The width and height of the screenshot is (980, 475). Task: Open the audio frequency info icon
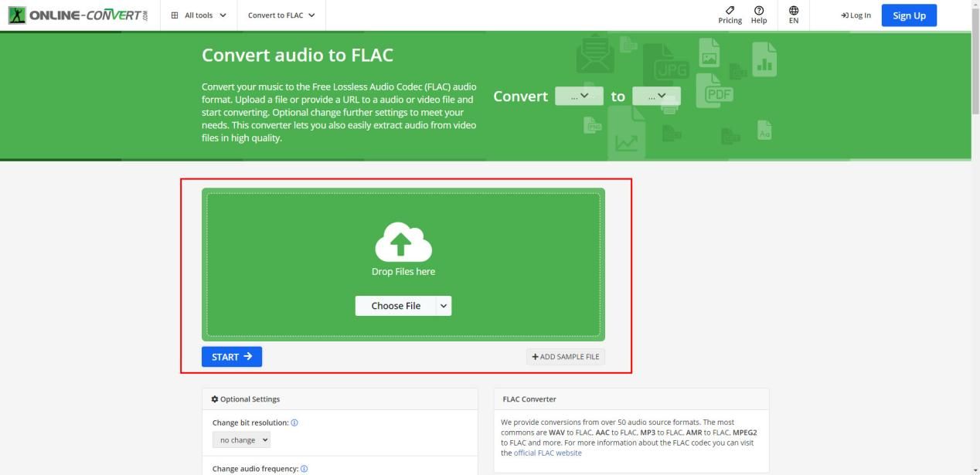coord(304,469)
